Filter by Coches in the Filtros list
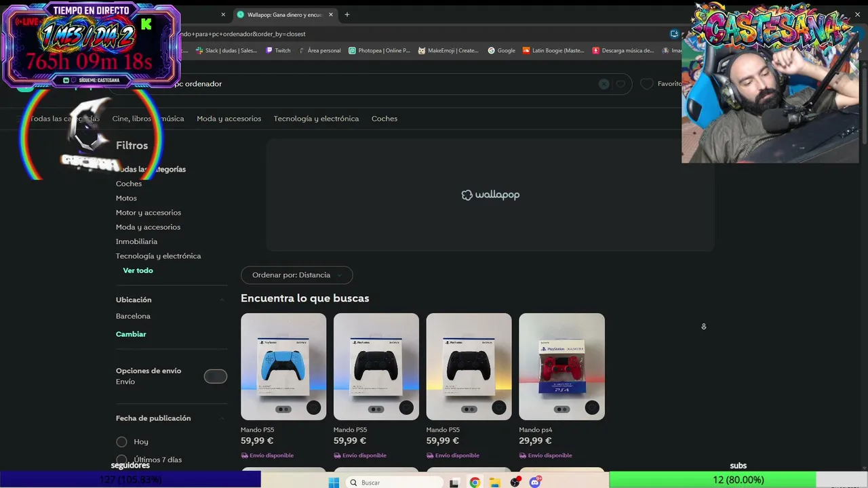 129,184
